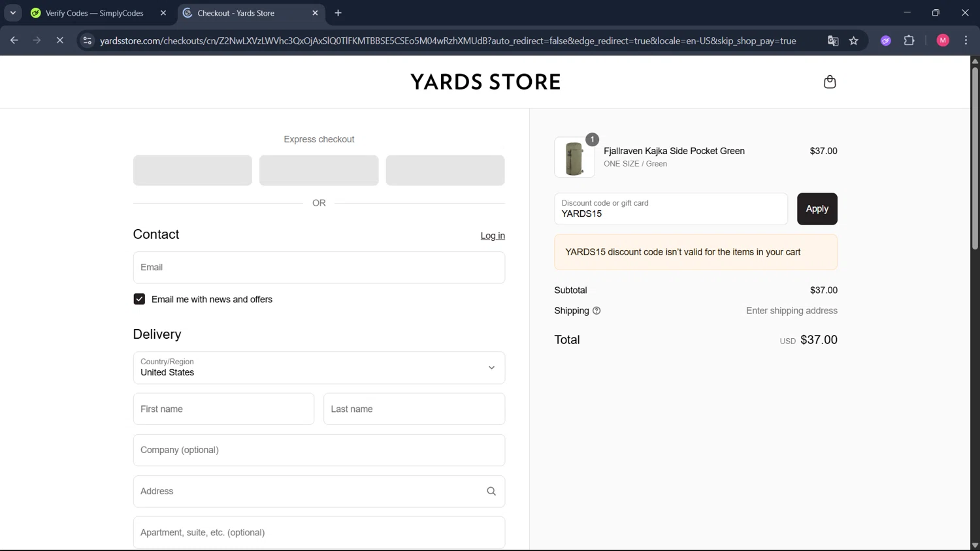The width and height of the screenshot is (980, 551).
Task: Focus the Email input field
Action: coord(319,268)
